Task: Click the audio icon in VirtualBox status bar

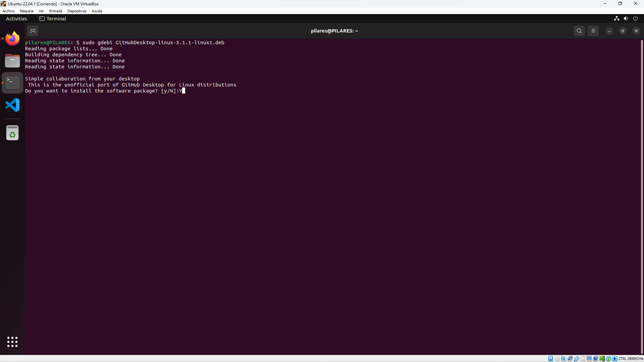Action: 564,358
